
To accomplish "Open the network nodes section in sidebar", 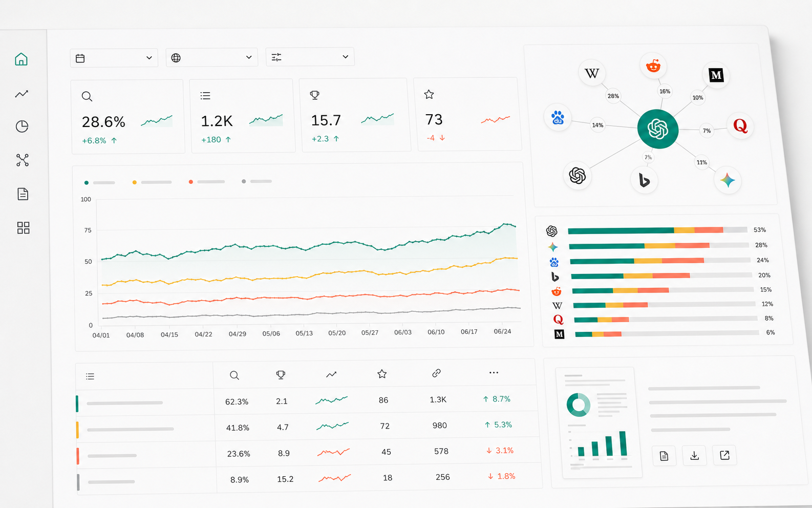I will point(23,160).
